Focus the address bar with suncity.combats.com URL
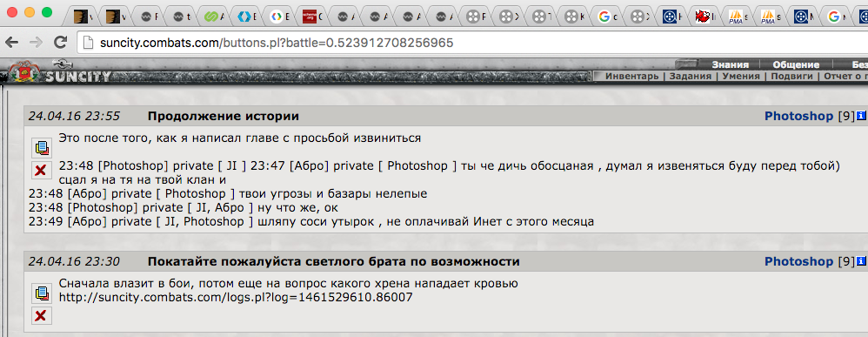 (471, 42)
